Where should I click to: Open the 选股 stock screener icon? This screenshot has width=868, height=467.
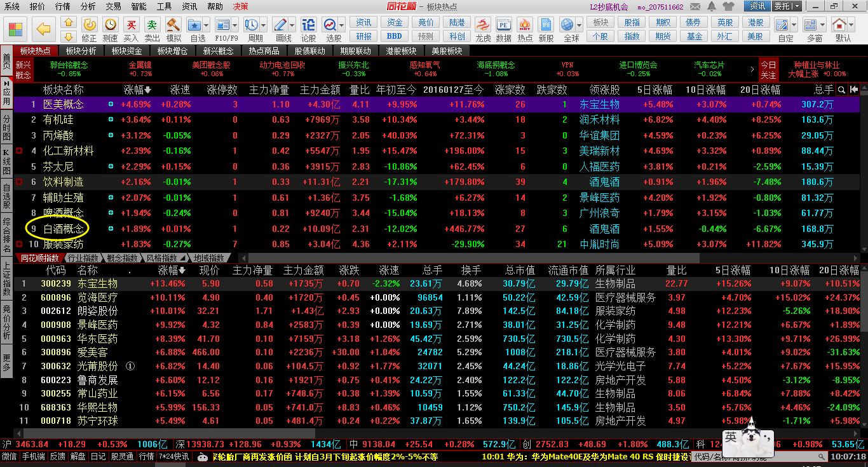pos(330,25)
